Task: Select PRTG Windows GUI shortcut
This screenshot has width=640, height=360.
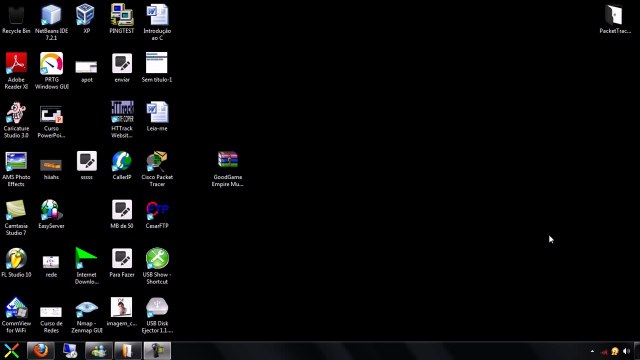Action: point(51,71)
